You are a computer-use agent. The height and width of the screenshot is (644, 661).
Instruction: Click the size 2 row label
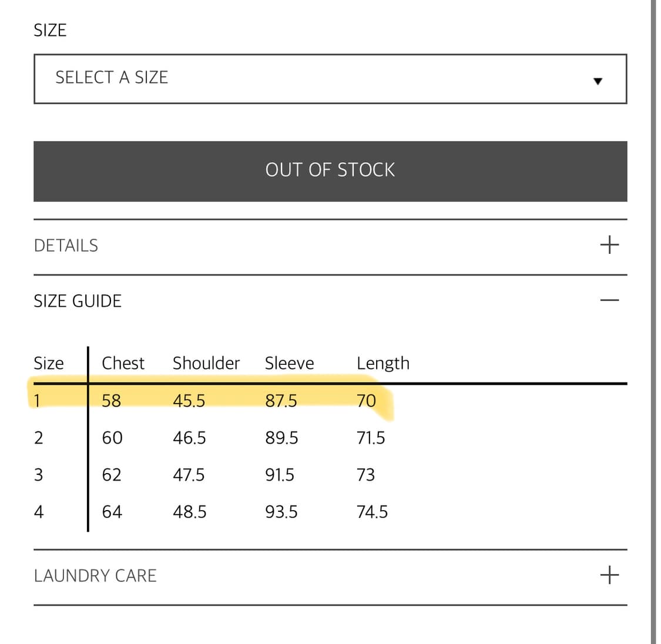38,438
